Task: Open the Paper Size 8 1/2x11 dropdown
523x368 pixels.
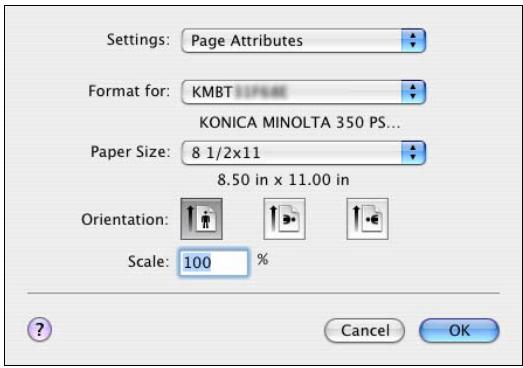Action: (x=304, y=153)
